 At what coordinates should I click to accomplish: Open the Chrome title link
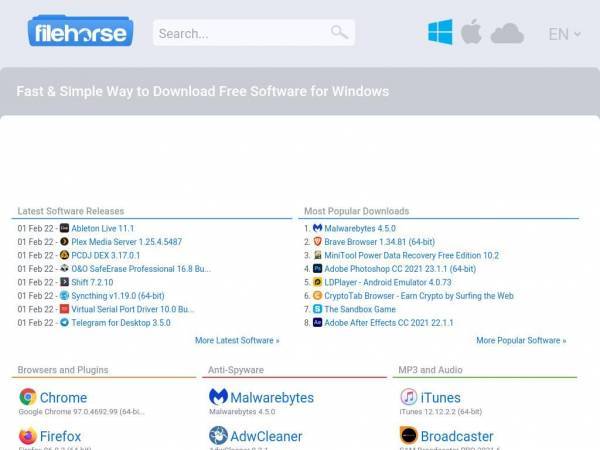click(x=64, y=398)
